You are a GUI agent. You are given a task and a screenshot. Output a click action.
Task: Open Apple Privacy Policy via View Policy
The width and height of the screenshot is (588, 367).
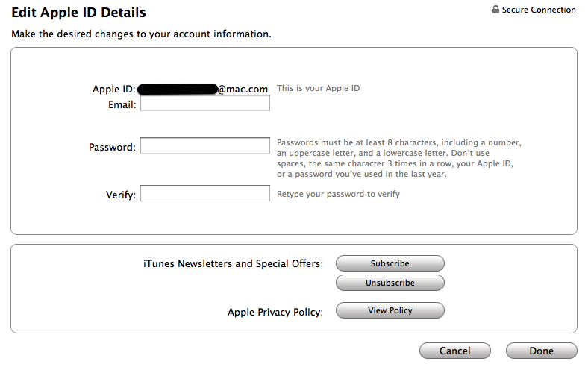[390, 310]
